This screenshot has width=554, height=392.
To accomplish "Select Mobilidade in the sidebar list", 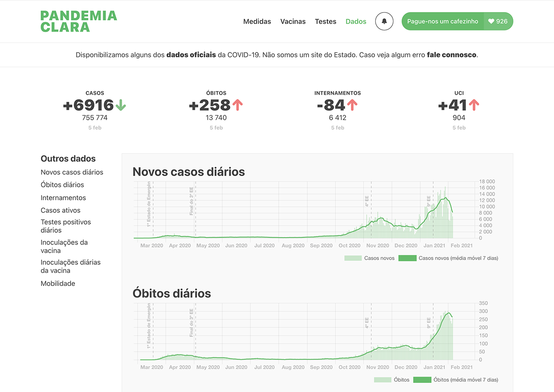I will [58, 283].
